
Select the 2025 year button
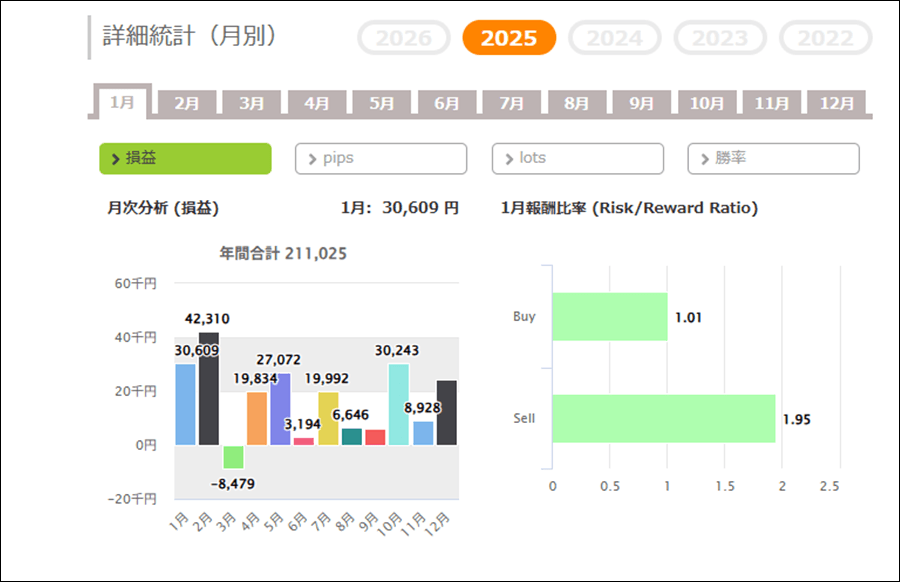tap(509, 38)
